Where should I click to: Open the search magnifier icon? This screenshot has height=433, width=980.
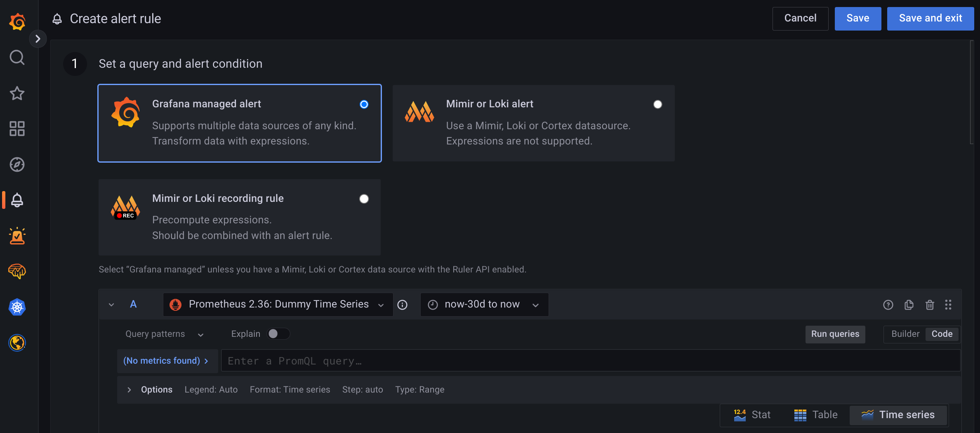pos(17,57)
